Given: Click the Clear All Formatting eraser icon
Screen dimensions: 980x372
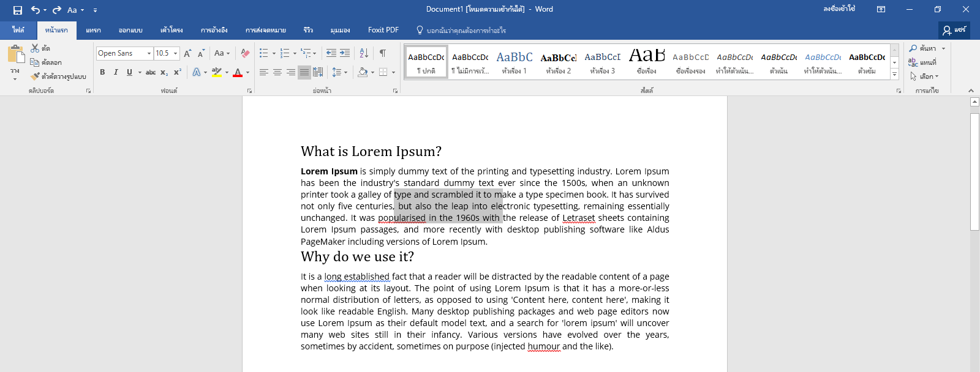Looking at the screenshot, I should tap(245, 53).
